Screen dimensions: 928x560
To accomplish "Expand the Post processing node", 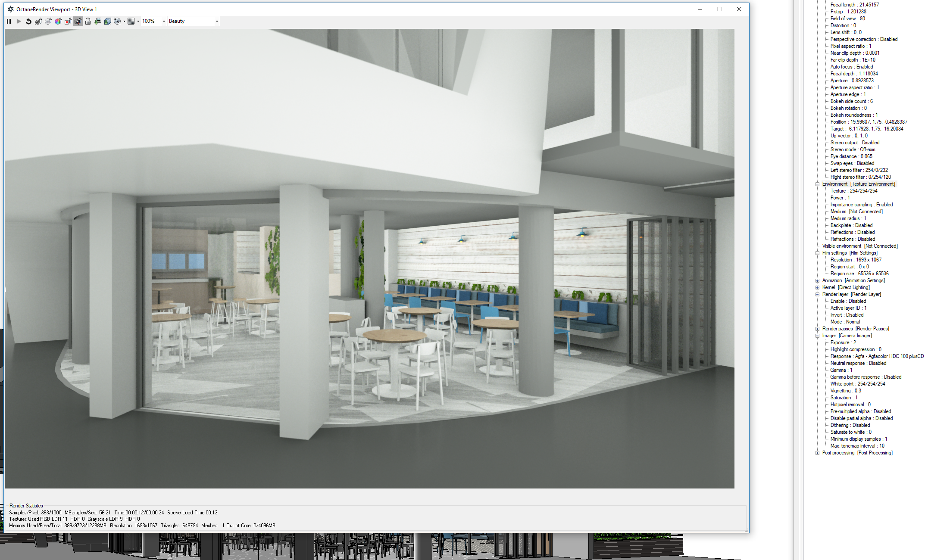I will (x=817, y=453).
